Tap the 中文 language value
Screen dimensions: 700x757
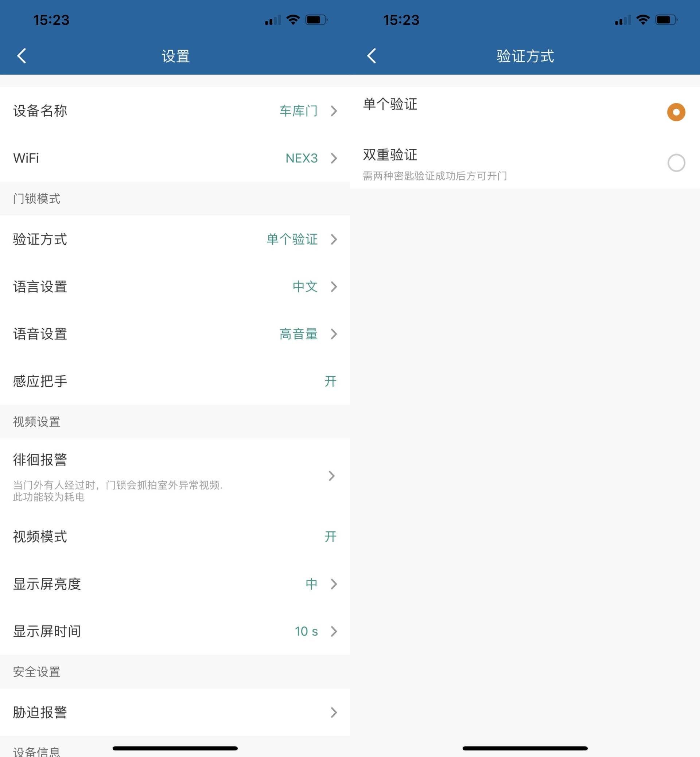click(305, 287)
